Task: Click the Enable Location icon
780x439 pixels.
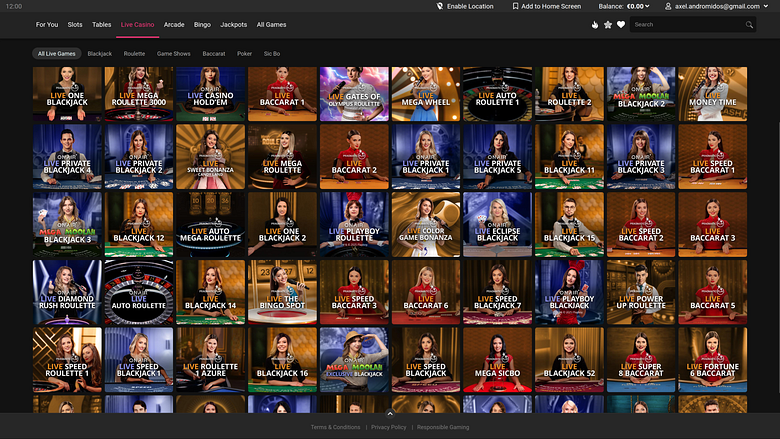Action: (440, 6)
